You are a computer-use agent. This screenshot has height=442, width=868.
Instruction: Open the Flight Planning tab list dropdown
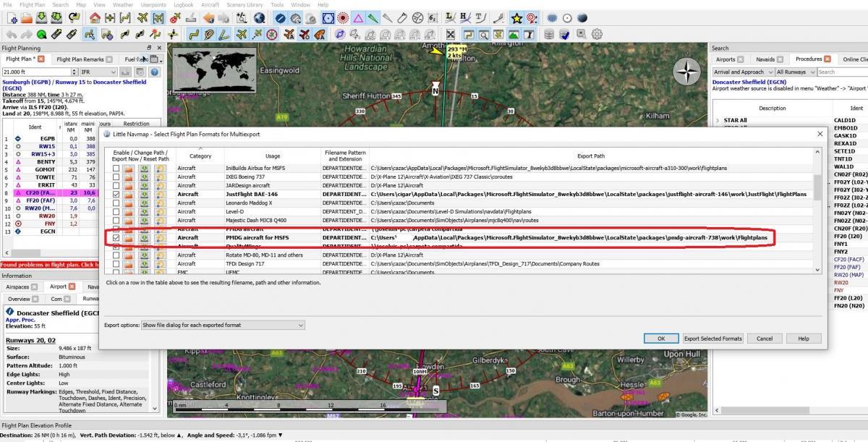156,59
